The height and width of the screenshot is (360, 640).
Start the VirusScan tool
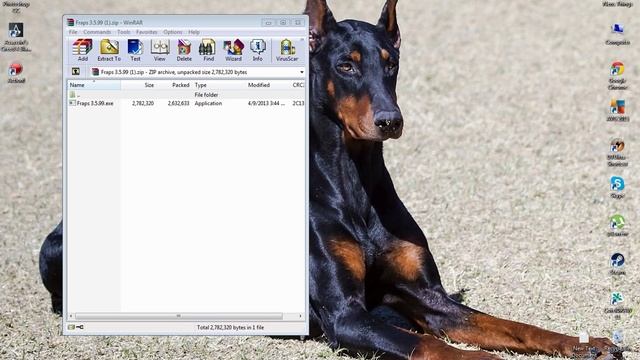point(287,50)
